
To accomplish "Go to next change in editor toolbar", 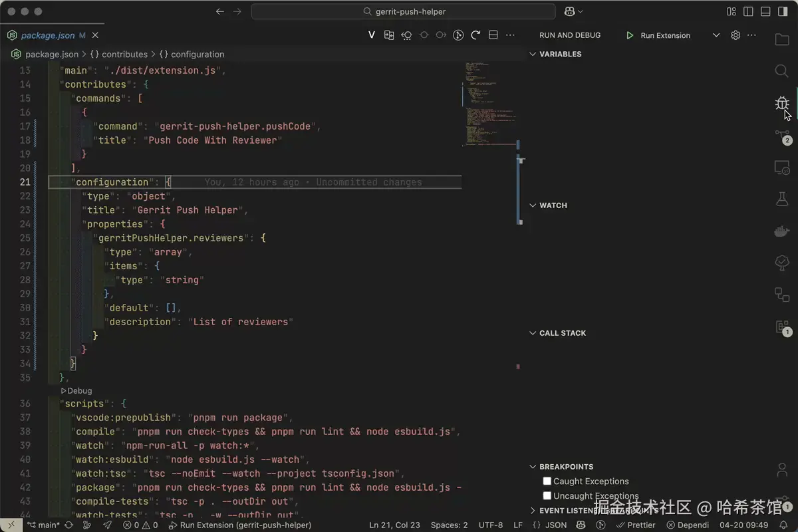I will (441, 35).
